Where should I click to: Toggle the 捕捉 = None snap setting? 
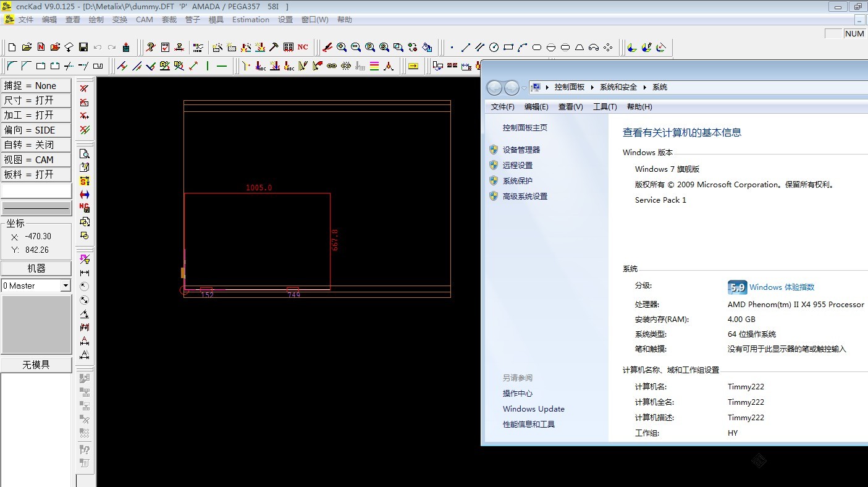tap(36, 86)
